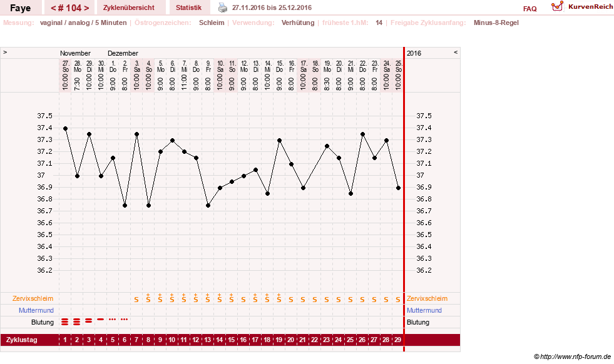
Task: Click the 'Schleim' Östrogenzeichen value
Action: (x=212, y=23)
